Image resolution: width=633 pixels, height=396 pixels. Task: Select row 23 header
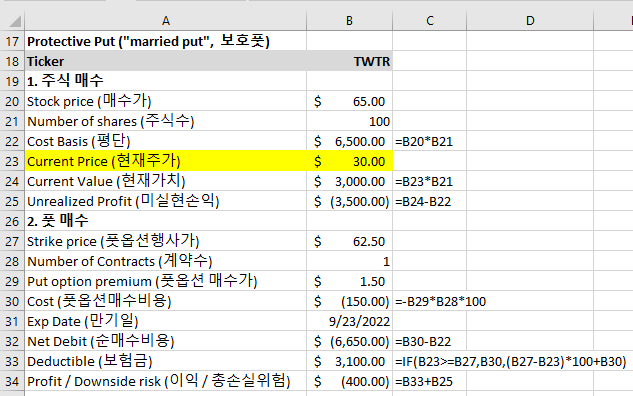(x=12, y=161)
